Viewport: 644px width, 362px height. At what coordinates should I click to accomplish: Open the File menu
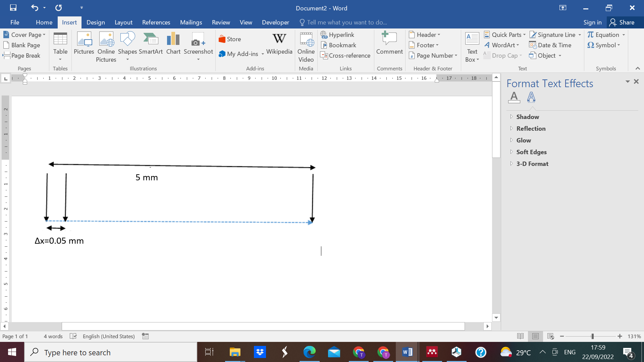(15, 22)
